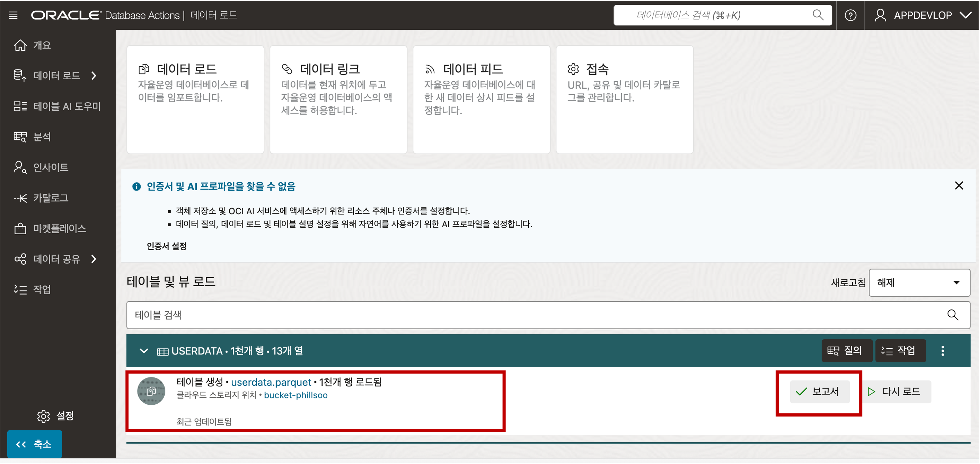Click the feed signal icon on card
The image size is (980, 464).
click(x=430, y=69)
